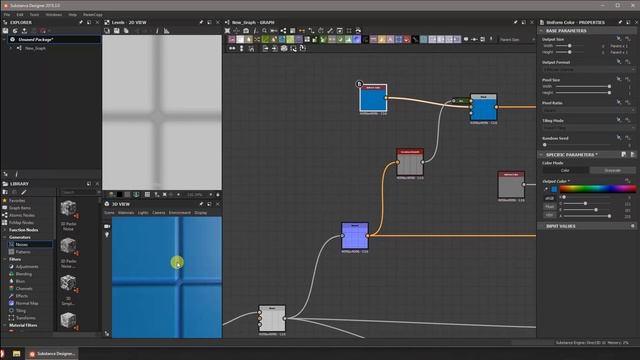640x360 pixels.
Task: Click the info icon in 2D View toolbar
Action: (x=157, y=31)
